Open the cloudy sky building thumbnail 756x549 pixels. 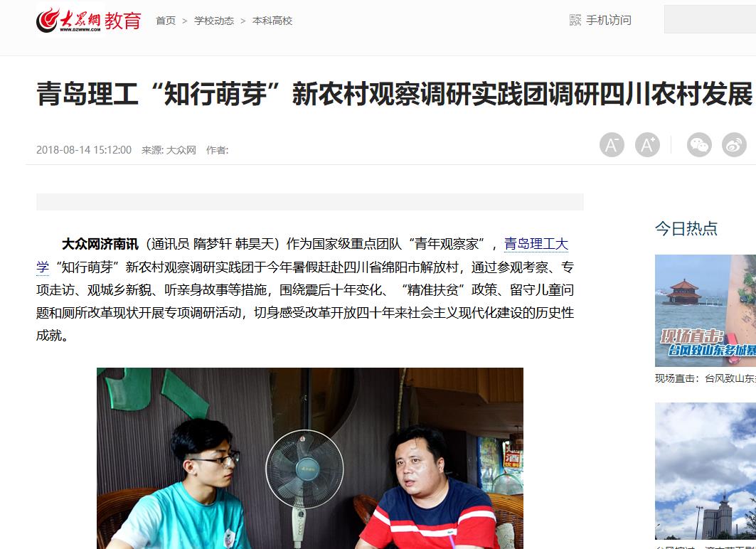(706, 471)
